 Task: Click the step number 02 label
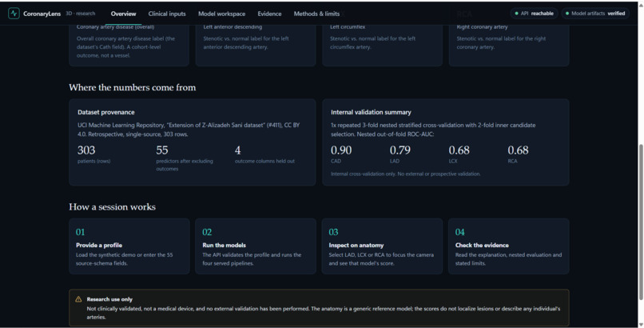point(207,232)
